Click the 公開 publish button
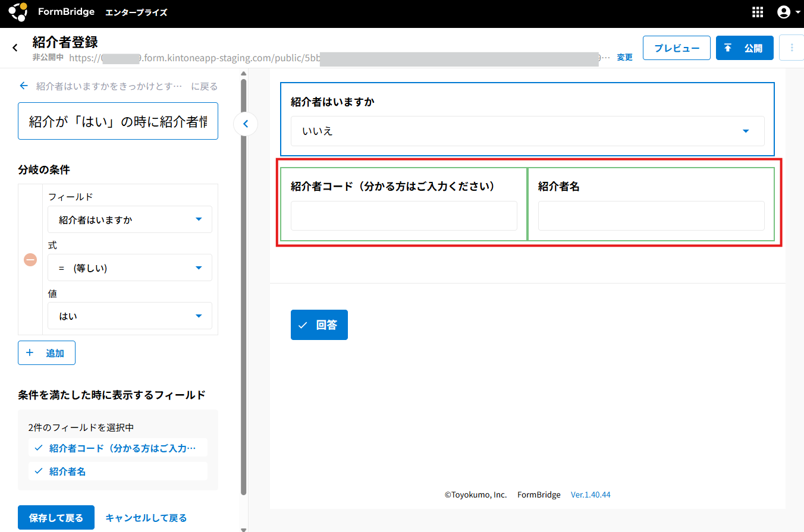The image size is (804, 532). pos(745,48)
